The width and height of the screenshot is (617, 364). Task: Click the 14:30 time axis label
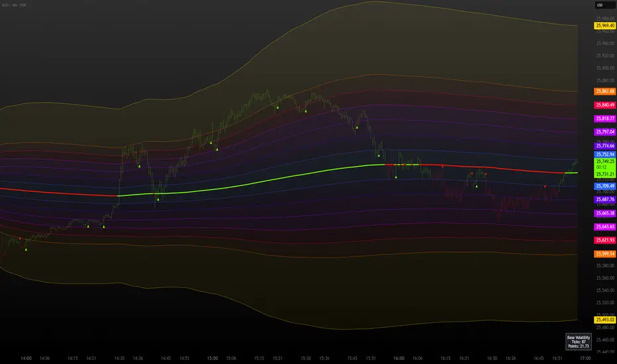[x=119, y=359]
